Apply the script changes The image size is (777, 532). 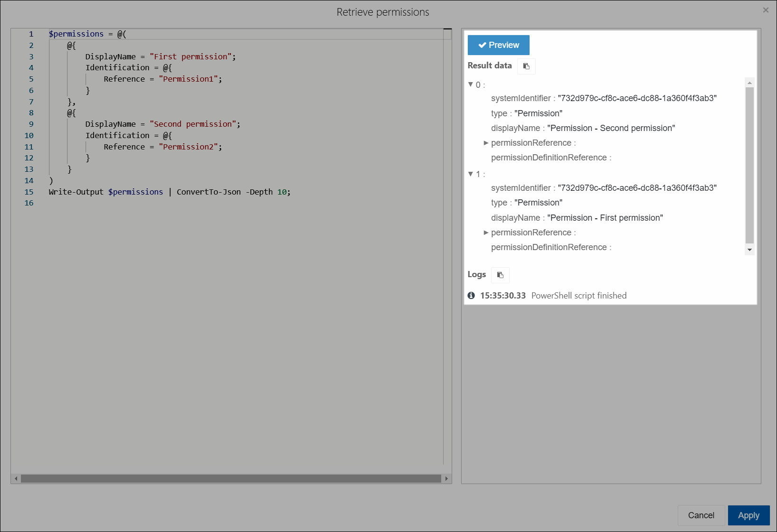(x=749, y=515)
